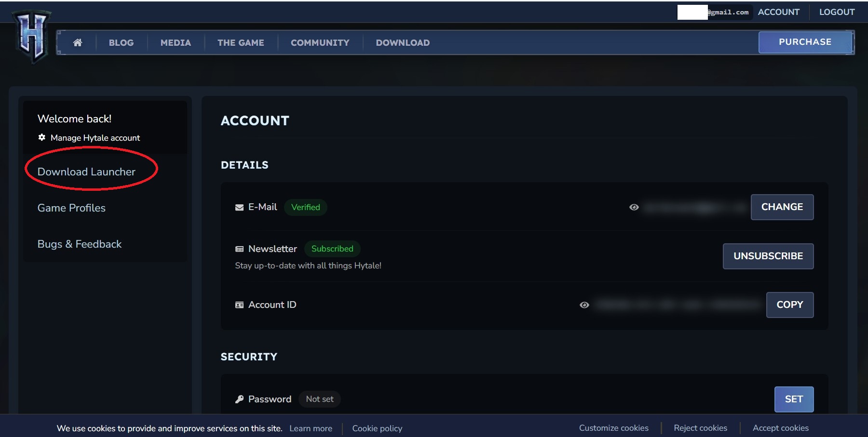Click the gear icon beside Manage Hytale account
Screen dimensions: 868x437
pyautogui.click(x=42, y=137)
